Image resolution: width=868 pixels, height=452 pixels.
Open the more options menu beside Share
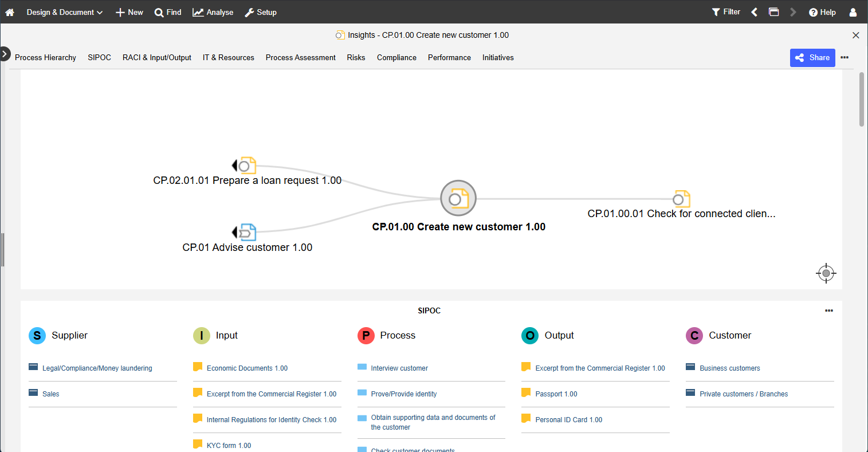(x=845, y=57)
